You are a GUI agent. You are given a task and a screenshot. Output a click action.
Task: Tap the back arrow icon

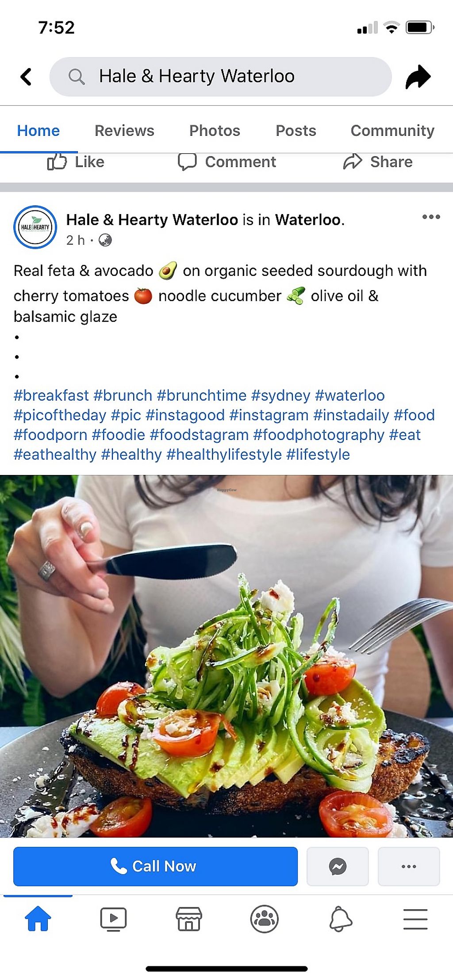tap(26, 77)
